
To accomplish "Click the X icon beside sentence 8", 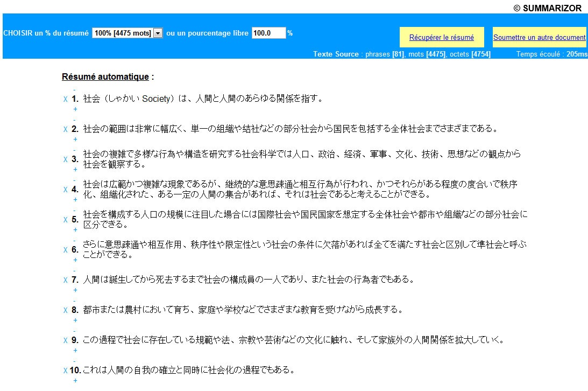I will point(65,310).
